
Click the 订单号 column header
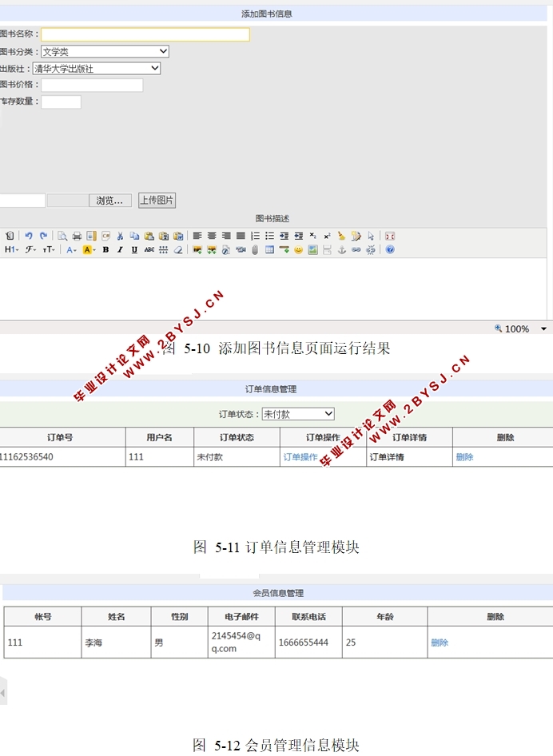point(60,437)
